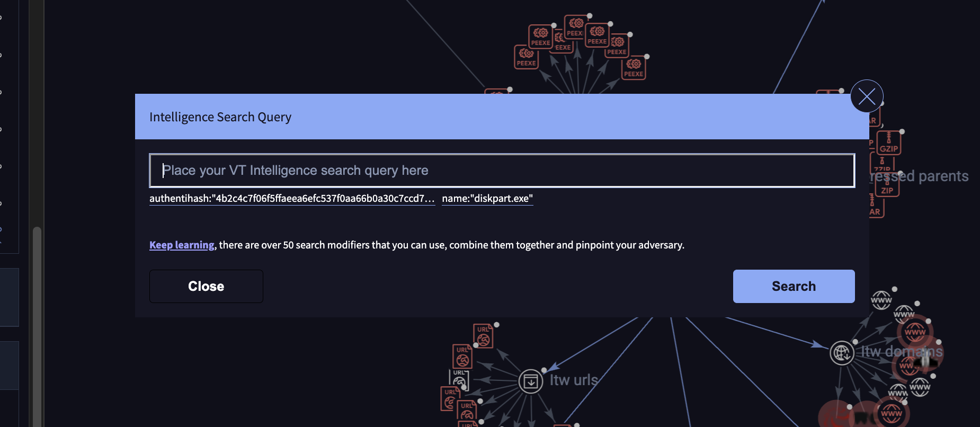This screenshot has width=980, height=427.
Task: Click the Search button
Action: tap(794, 286)
